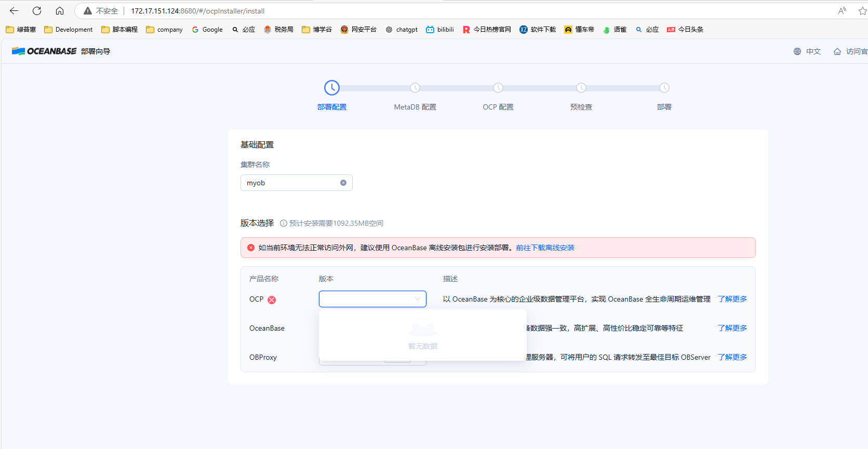
Task: Open the Development bookmarks folder
Action: (69, 30)
